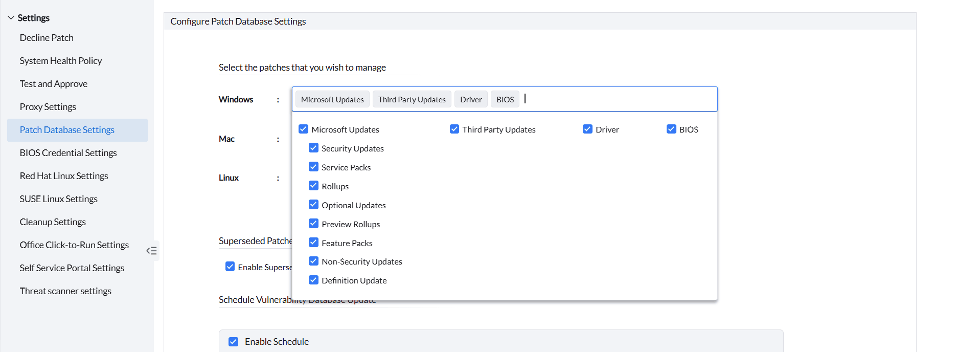The image size is (980, 352).
Task: Toggle the Enable Schedule checkbox
Action: (233, 342)
